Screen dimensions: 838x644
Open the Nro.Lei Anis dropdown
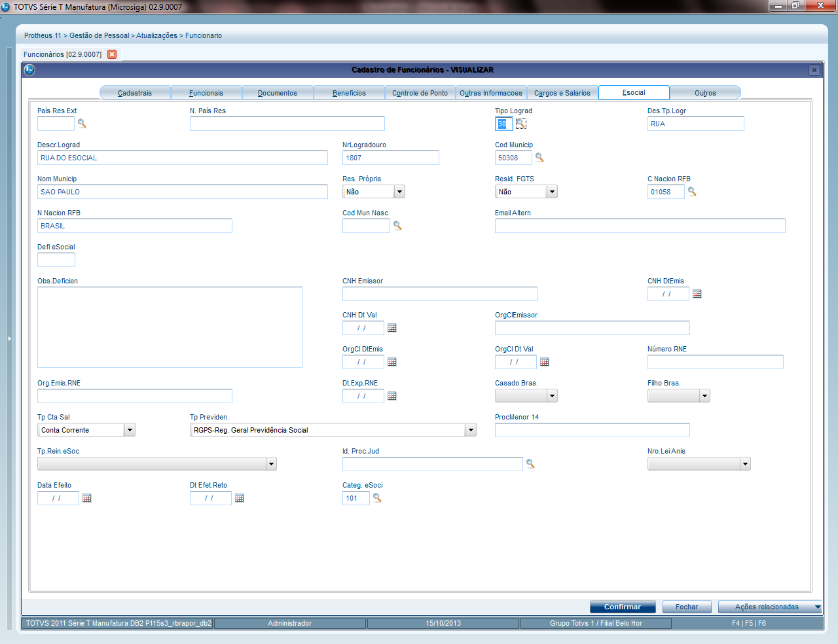pos(745,464)
